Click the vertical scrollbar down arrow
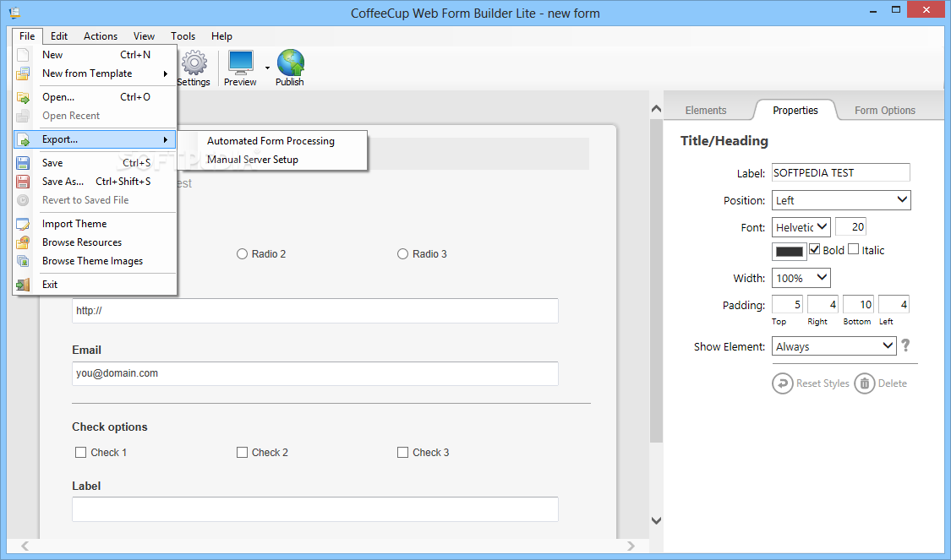 click(656, 520)
